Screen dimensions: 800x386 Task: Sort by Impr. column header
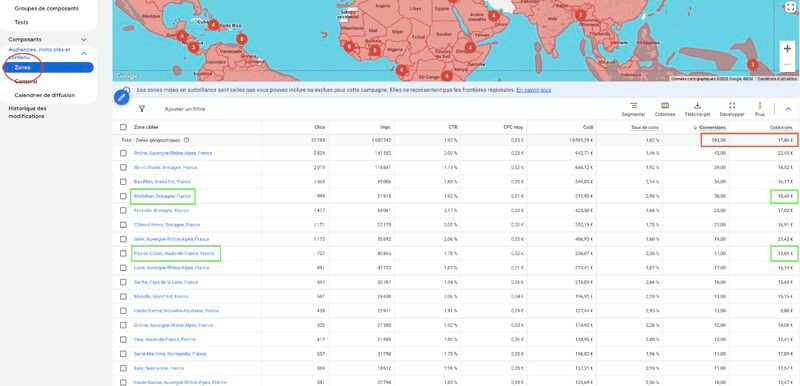pos(386,127)
